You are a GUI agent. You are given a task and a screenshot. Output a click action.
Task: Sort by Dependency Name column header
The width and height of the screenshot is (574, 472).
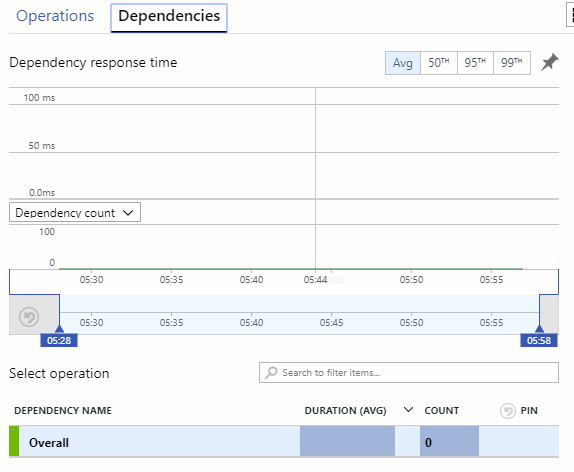click(63, 411)
